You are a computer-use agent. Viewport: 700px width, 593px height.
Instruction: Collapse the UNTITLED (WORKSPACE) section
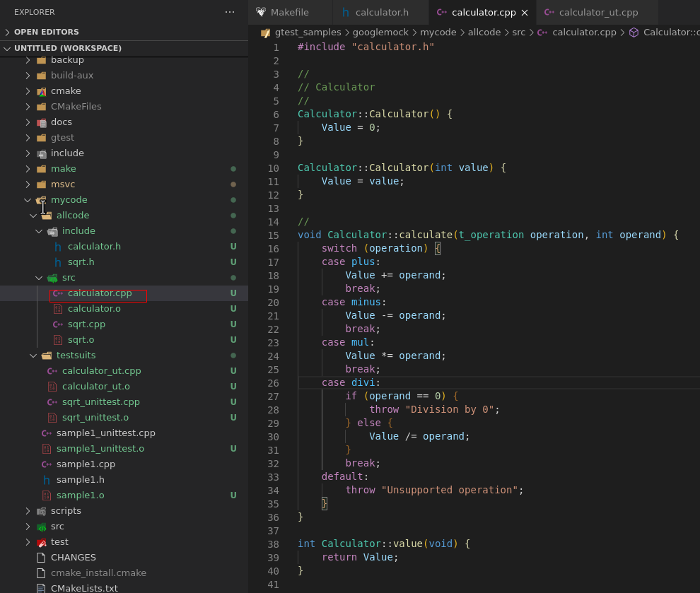[7, 48]
